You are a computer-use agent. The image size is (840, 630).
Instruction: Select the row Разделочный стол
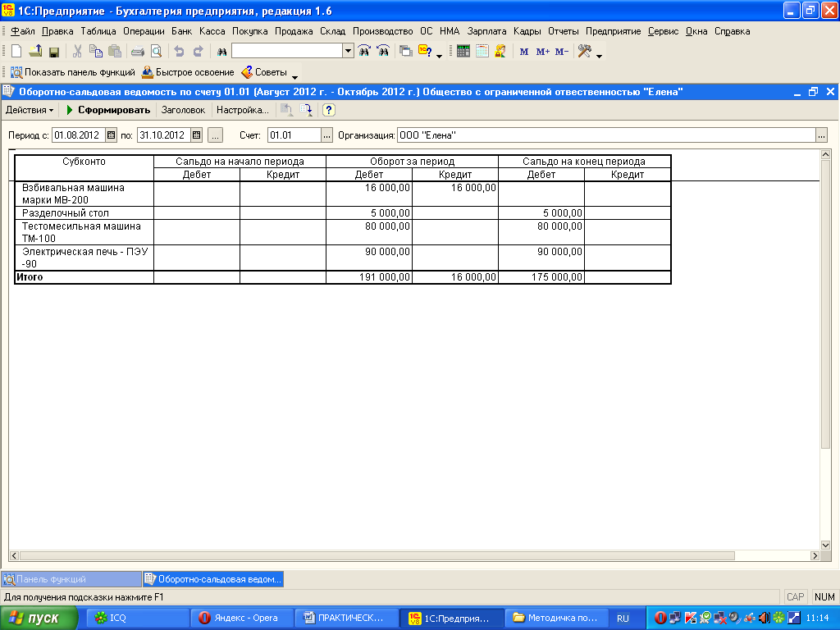342,212
